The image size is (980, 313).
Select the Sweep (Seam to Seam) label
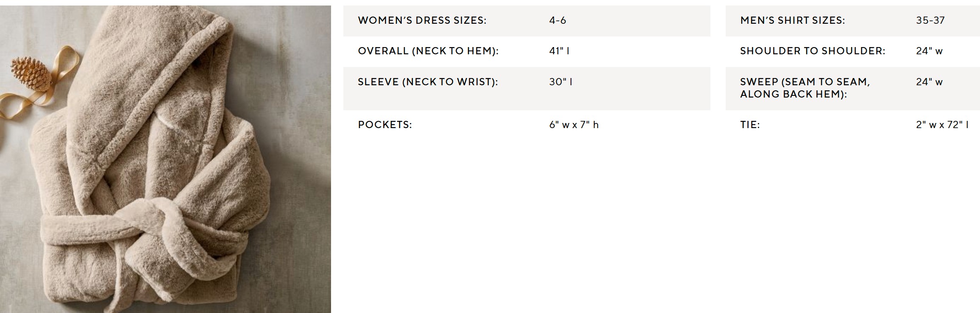point(805,88)
